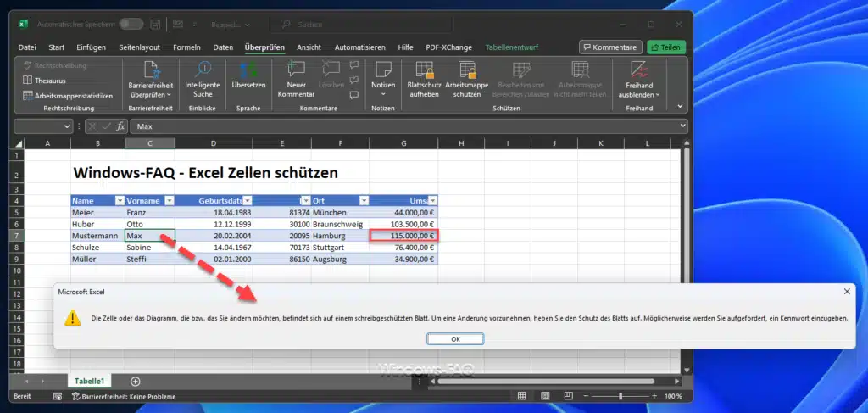Switch to Normal view icon in status bar
This screenshot has width=868, height=413.
[x=521, y=396]
